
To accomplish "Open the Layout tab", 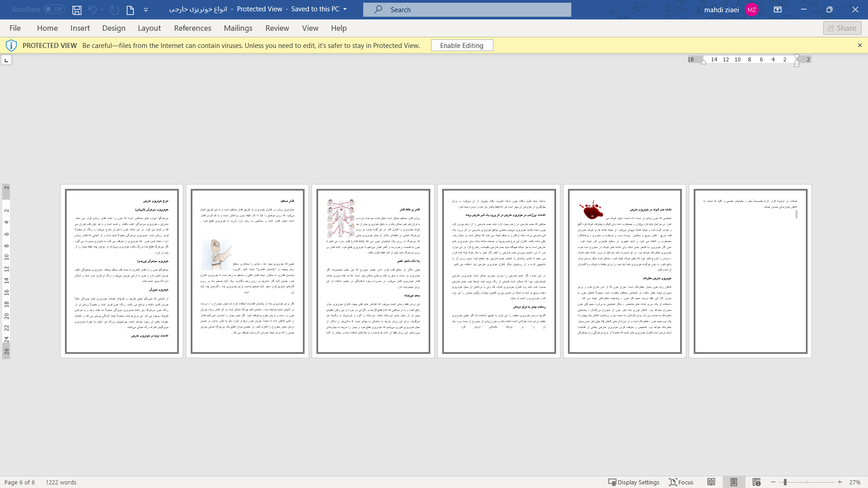I will click(149, 28).
